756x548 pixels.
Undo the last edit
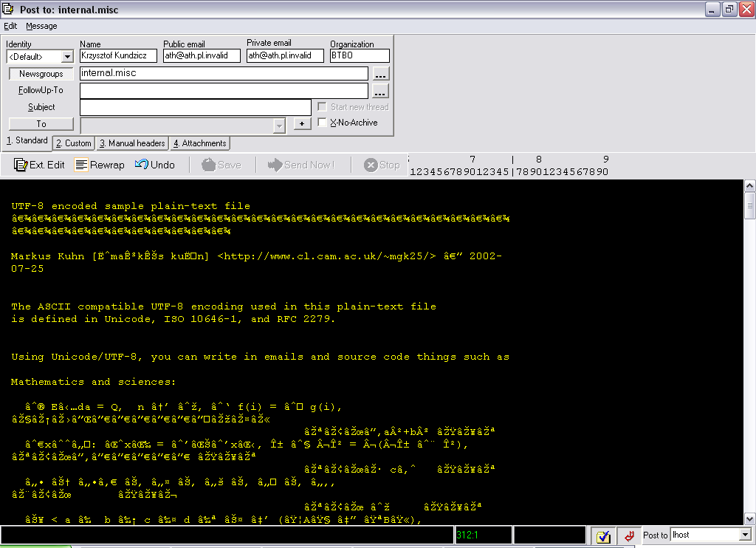click(x=155, y=165)
